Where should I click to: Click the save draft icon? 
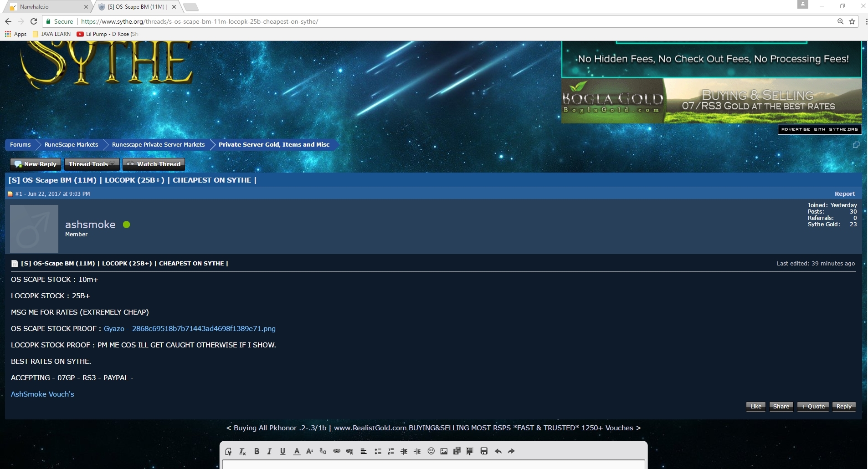coord(484,451)
